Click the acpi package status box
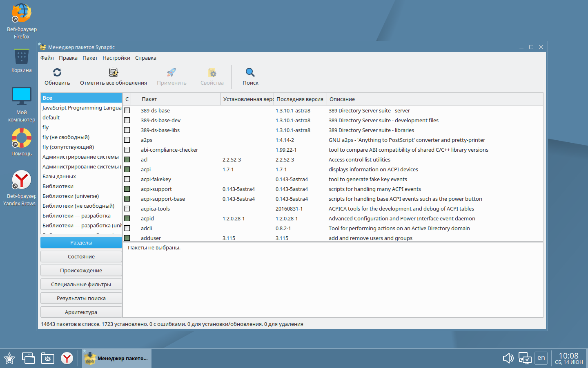Image resolution: width=588 pixels, height=368 pixels. click(x=127, y=169)
